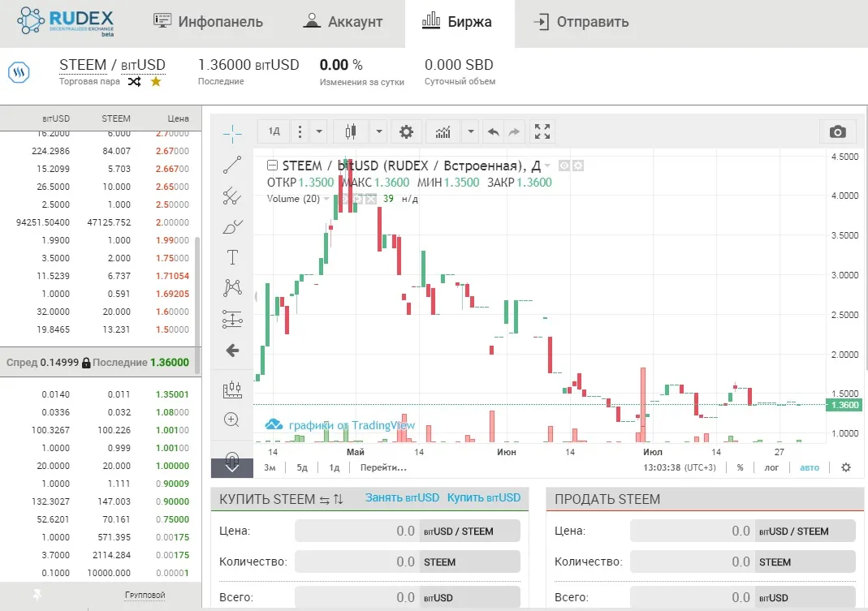Select the zoom in magnifier tool
The width and height of the screenshot is (868, 611).
(x=232, y=420)
